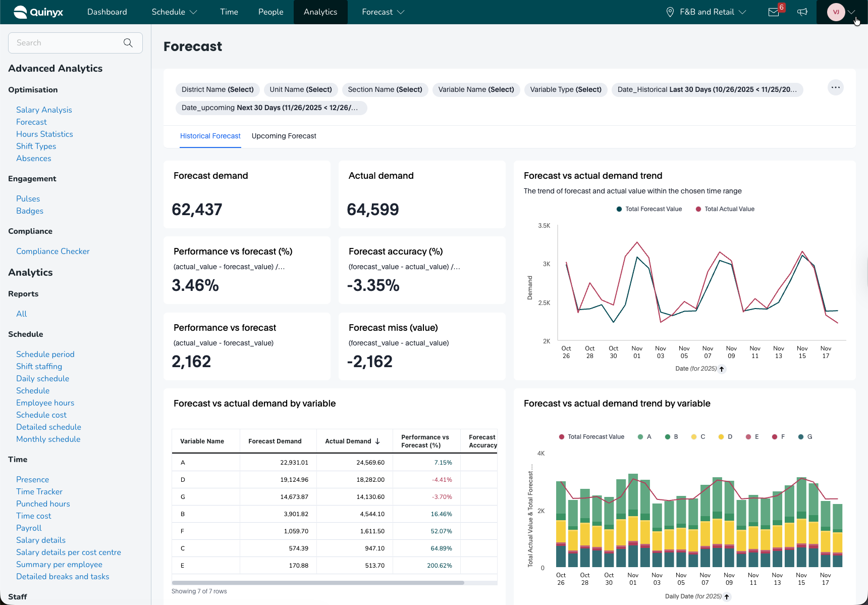Toggle Total Forecast Value legend in trend chart
This screenshot has height=605, width=868.
click(x=649, y=209)
